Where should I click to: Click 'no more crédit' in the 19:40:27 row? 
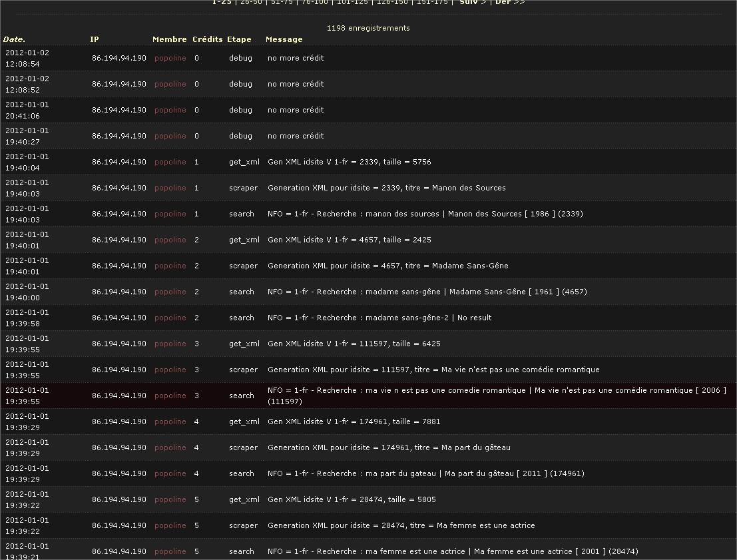pos(296,136)
